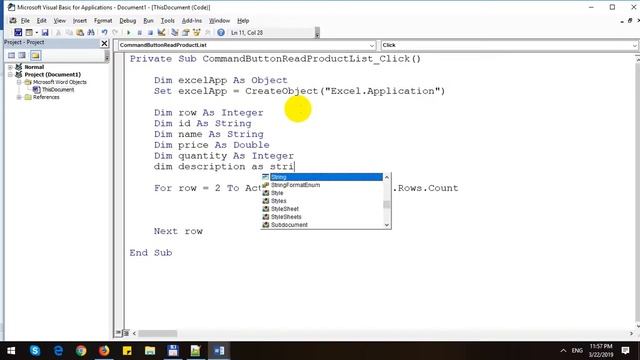
Task: Click the Paste icon in the toolbar
Action: pyautogui.click(x=80, y=32)
